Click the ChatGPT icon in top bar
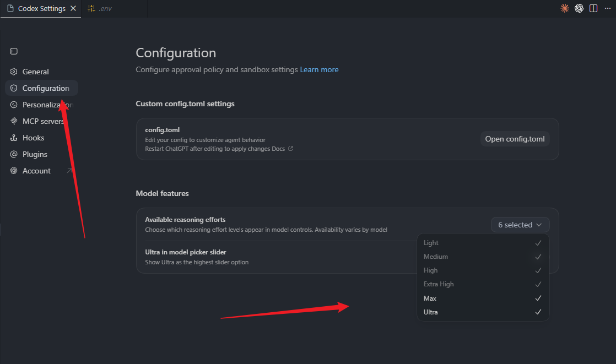This screenshot has height=364, width=616. [579, 8]
